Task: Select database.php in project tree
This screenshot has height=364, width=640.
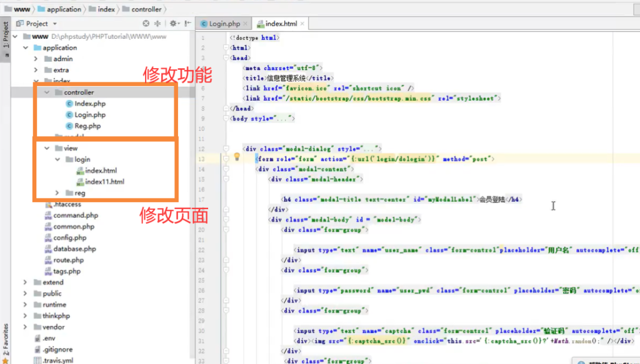Action: pos(71,248)
